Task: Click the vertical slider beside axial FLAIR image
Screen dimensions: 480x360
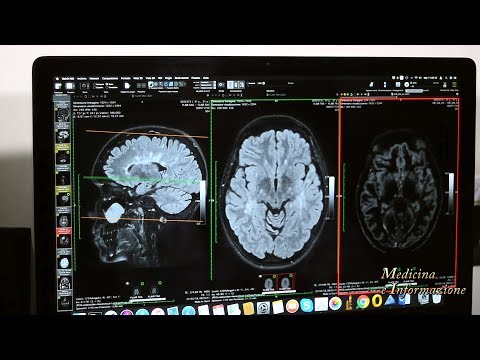Action: click(x=331, y=197)
